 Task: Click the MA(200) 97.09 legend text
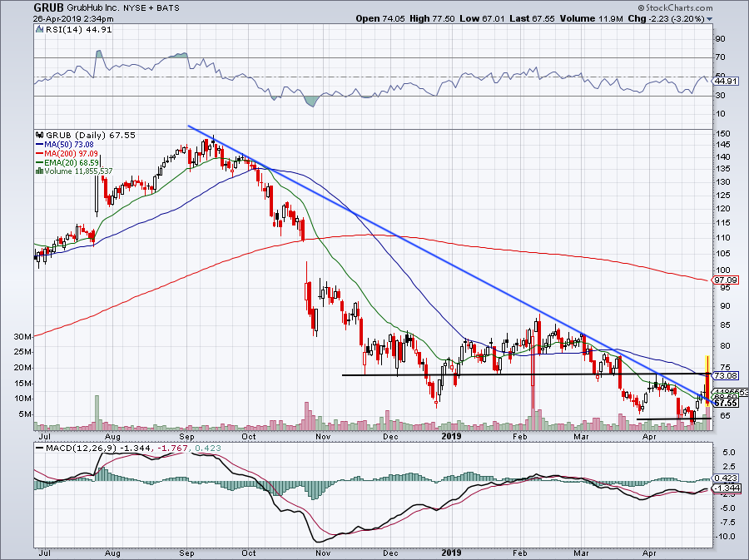tap(71, 154)
